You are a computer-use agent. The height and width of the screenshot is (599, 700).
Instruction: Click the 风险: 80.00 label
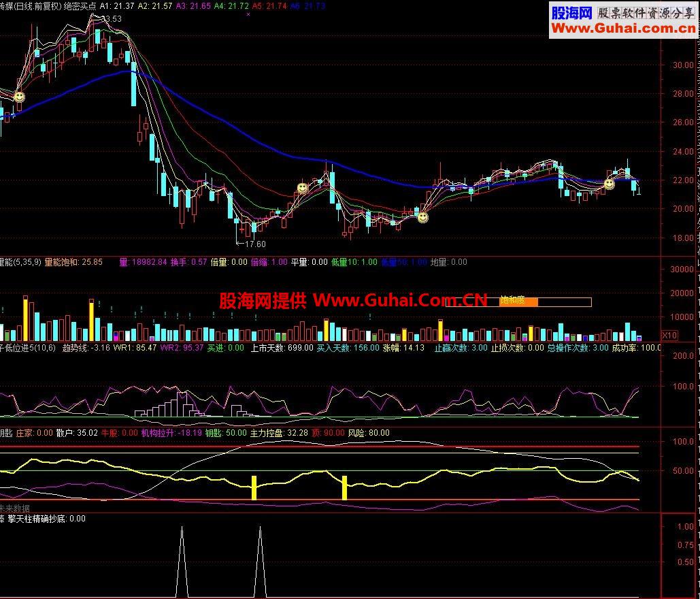pos(369,433)
